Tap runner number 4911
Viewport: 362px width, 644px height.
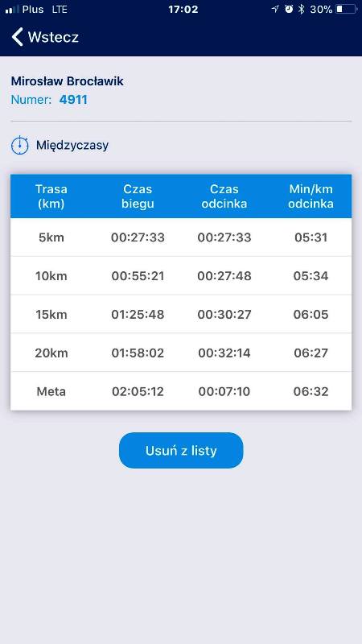pyautogui.click(x=73, y=100)
